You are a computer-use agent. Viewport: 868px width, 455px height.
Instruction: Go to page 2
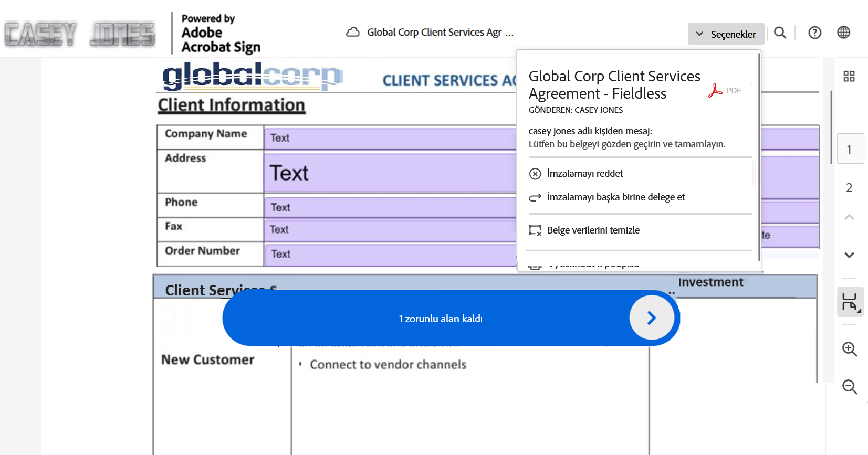(x=849, y=187)
